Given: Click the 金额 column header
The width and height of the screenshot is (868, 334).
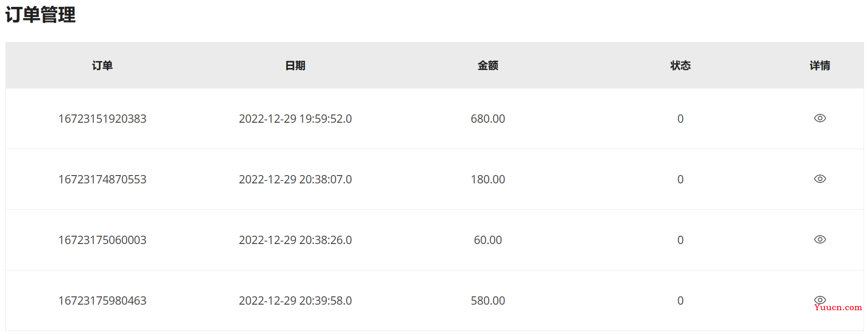Looking at the screenshot, I should point(488,66).
